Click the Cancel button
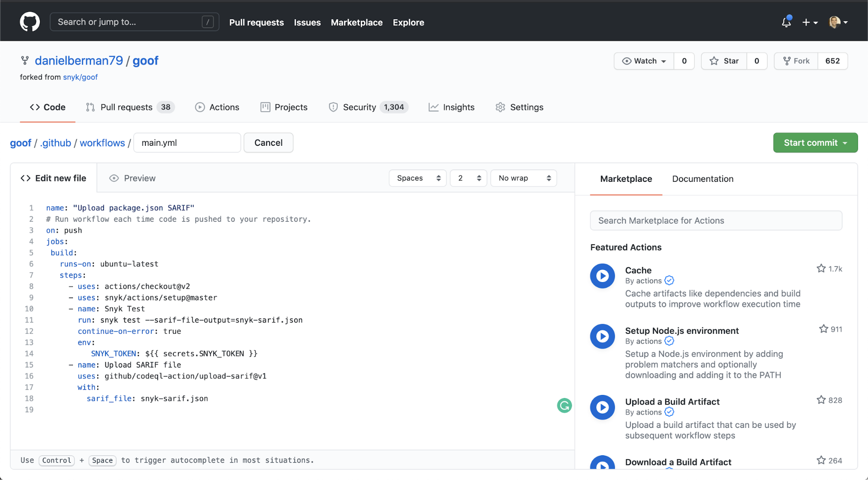This screenshot has height=480, width=868. 268,143
